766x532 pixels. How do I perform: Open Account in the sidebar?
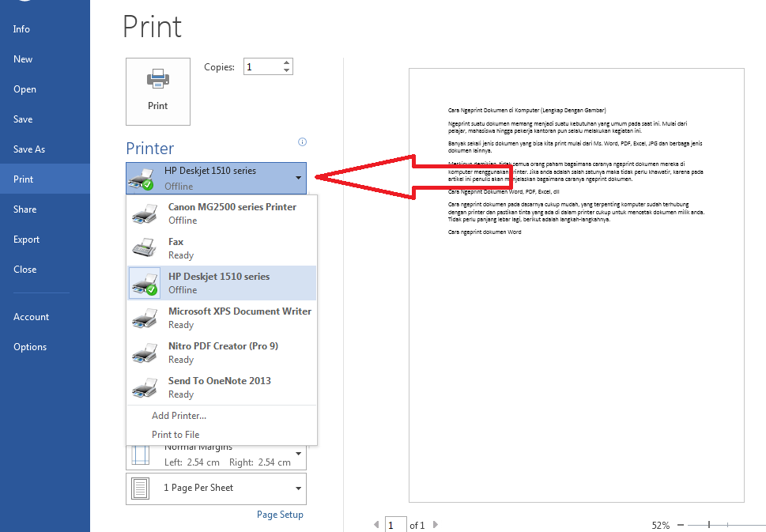tap(45, 317)
